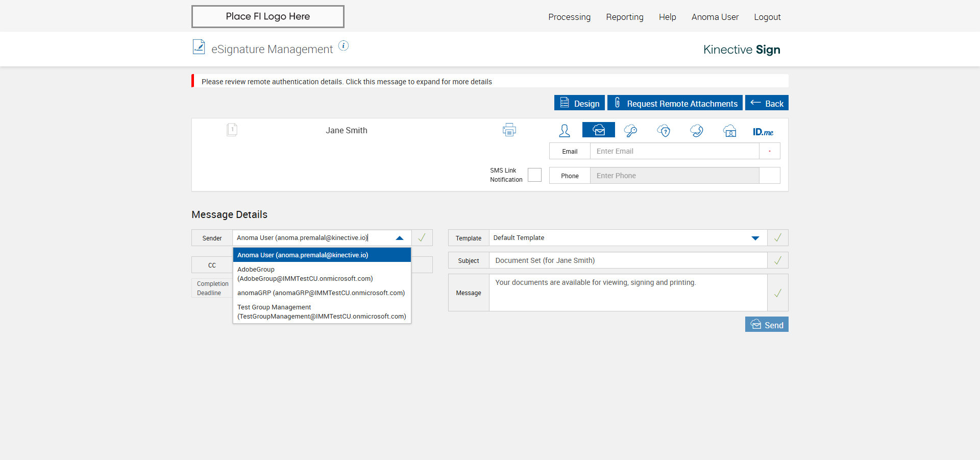Choose Test Group Management sender option
Viewport: 980px width, 460px height.
click(x=322, y=311)
